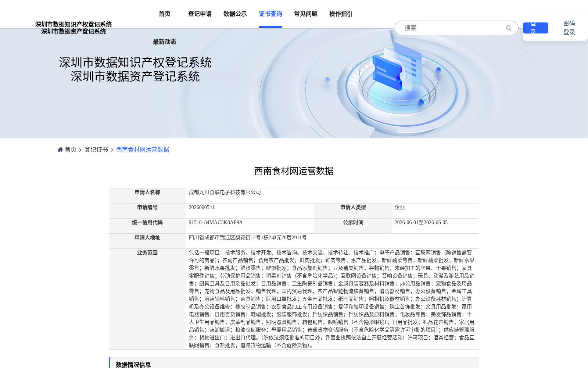Go to 首页 in the breadcrumb
Image resolution: width=588 pixels, height=368 pixels.
[x=71, y=149]
